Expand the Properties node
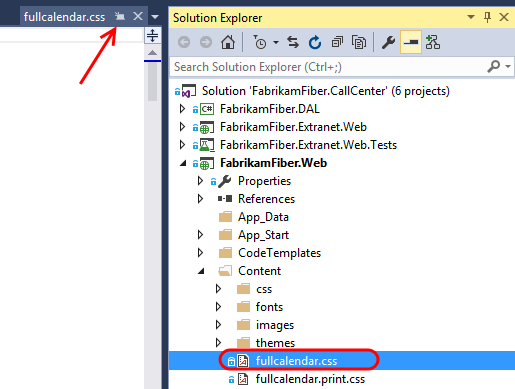The width and height of the screenshot is (515, 389). pyautogui.click(x=200, y=181)
